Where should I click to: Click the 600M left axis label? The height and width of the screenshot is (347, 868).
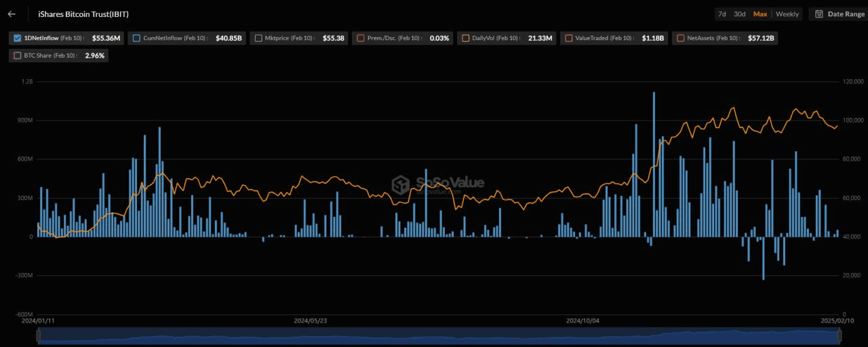(24, 159)
